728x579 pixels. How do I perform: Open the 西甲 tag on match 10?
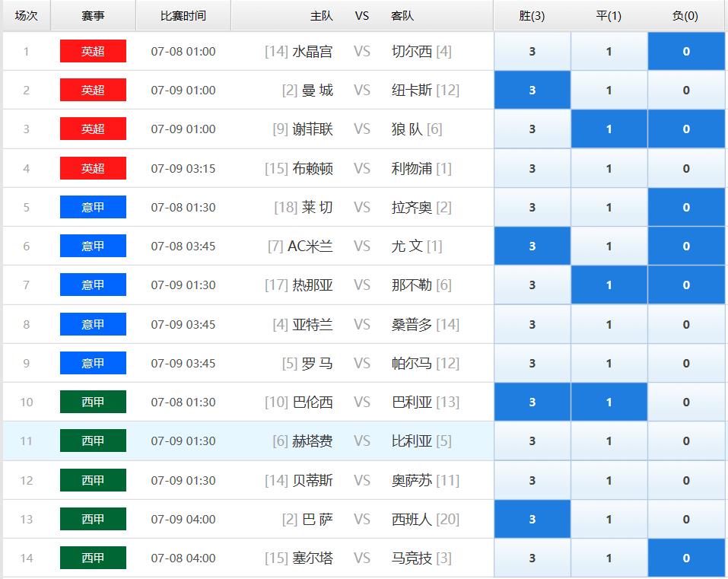tap(93, 402)
